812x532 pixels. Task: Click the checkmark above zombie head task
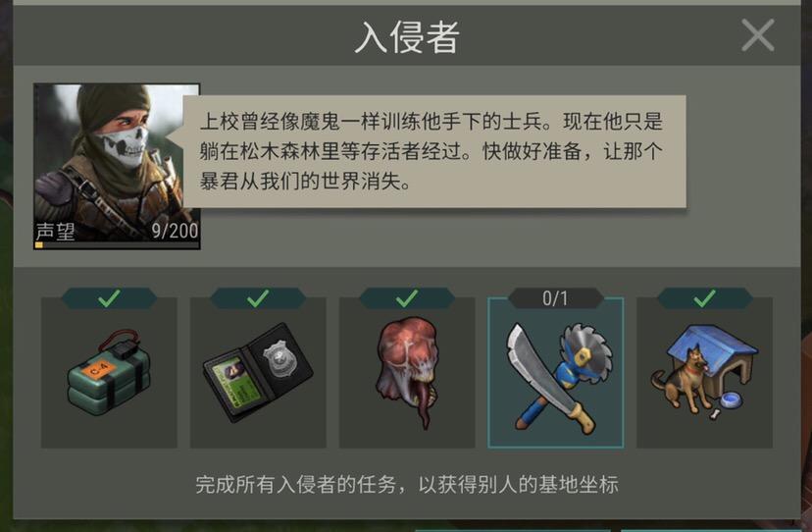coord(407,298)
